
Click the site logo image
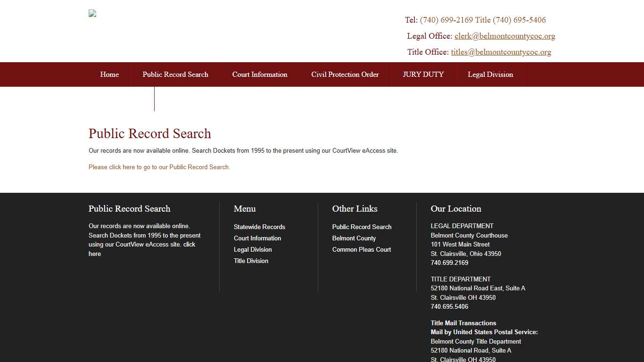[92, 13]
